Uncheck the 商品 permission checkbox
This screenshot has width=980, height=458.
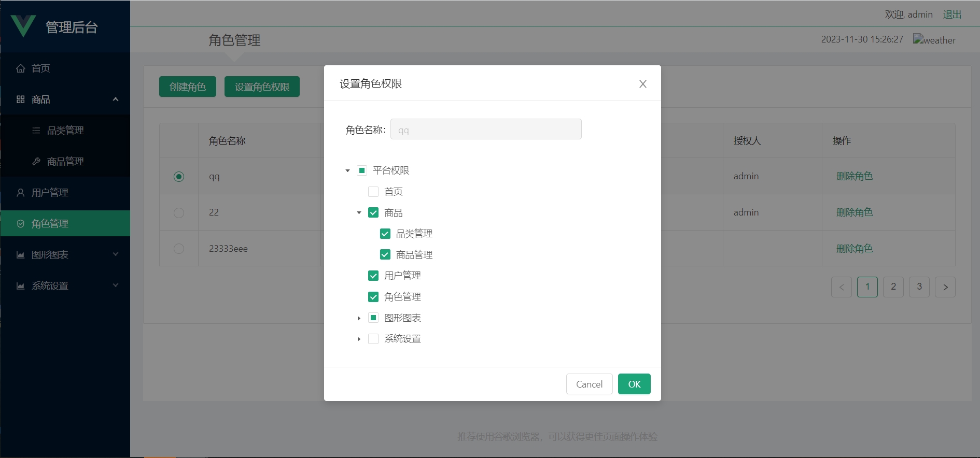(373, 213)
